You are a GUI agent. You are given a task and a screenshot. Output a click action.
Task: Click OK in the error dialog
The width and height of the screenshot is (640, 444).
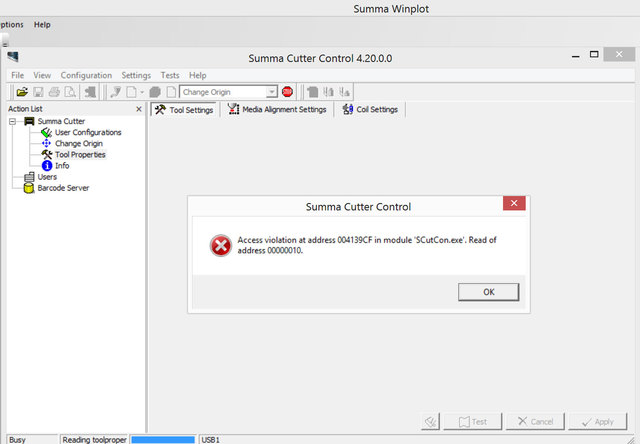click(489, 292)
